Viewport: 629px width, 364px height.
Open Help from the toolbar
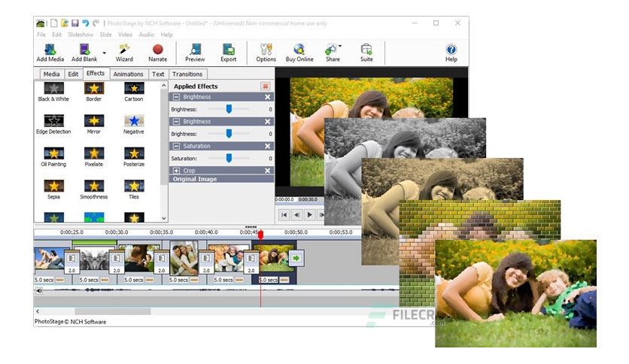pos(451,53)
